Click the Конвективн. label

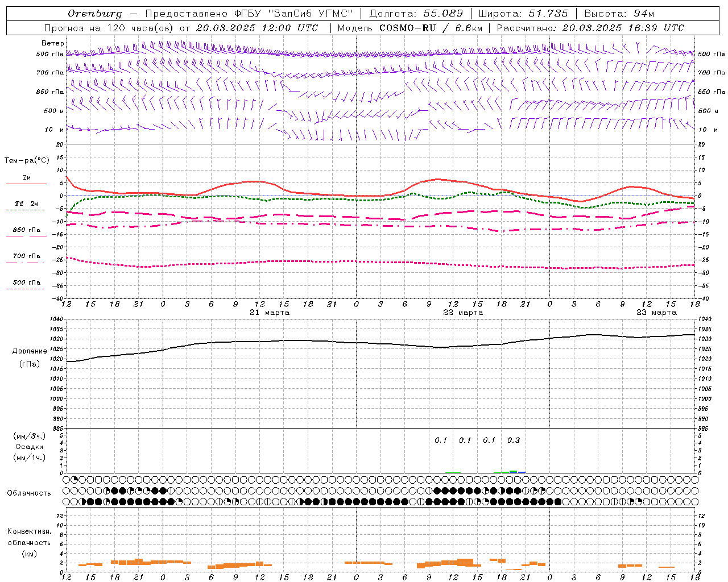click(29, 531)
